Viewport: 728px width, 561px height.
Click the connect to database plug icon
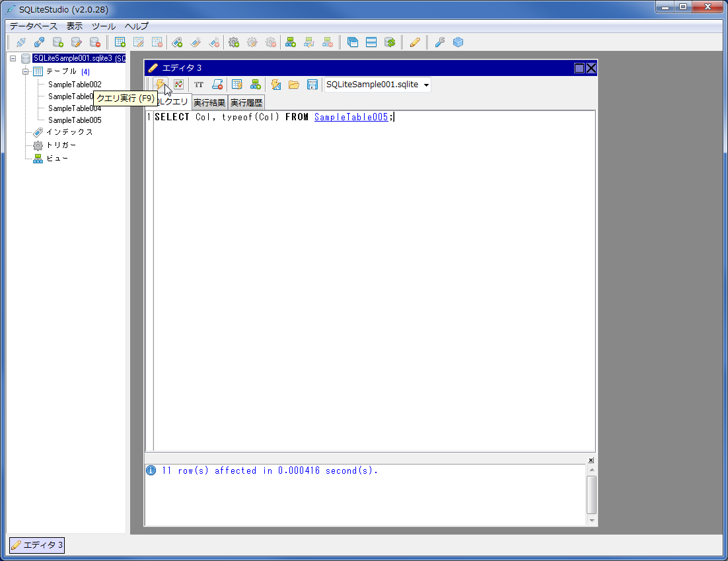21,43
